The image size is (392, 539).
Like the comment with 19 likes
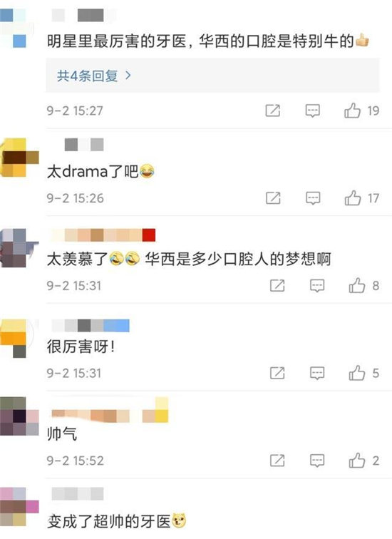tap(353, 111)
